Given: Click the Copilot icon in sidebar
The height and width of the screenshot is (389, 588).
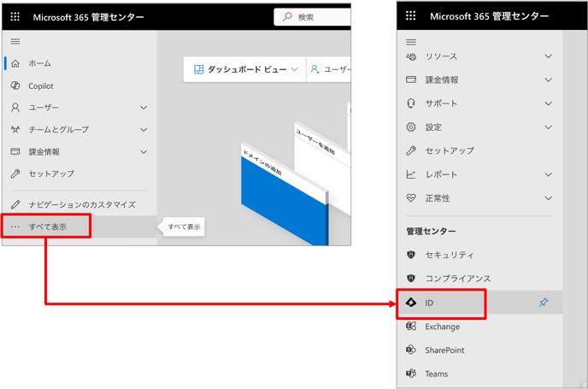Looking at the screenshot, I should [15, 85].
